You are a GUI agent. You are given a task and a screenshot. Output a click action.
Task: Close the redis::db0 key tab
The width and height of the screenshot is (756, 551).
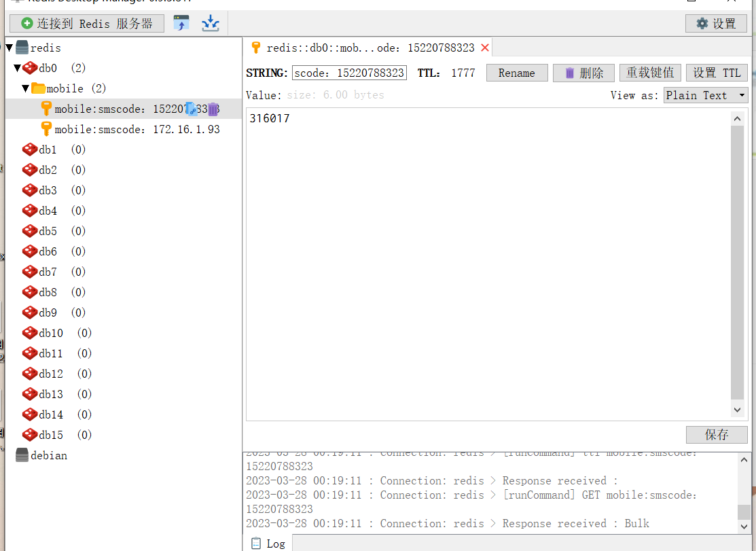pos(485,48)
